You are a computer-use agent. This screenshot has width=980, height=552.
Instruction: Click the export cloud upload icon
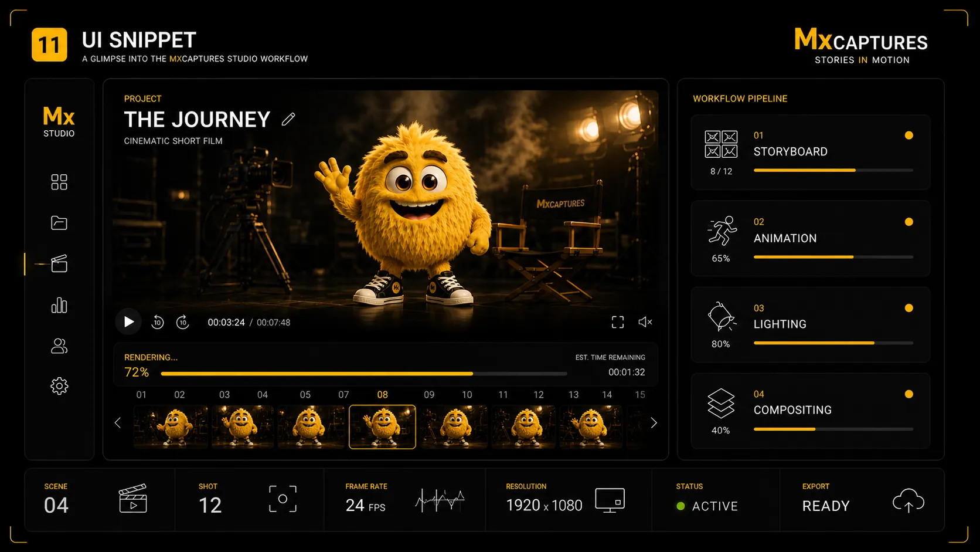click(x=908, y=500)
